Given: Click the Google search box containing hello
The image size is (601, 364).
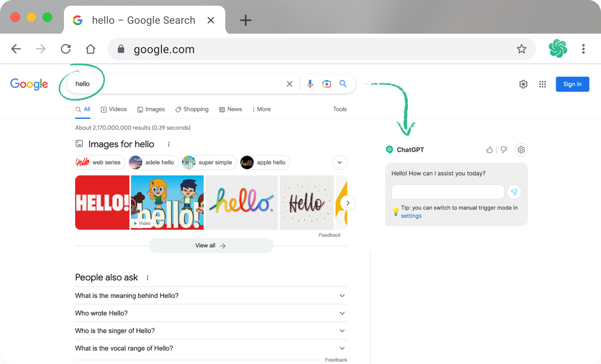Looking at the screenshot, I should pos(211,84).
